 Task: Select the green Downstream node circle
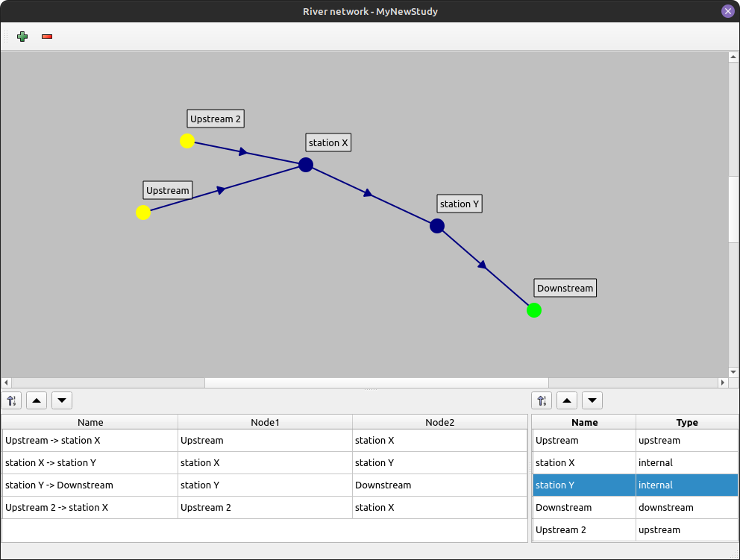click(x=534, y=310)
